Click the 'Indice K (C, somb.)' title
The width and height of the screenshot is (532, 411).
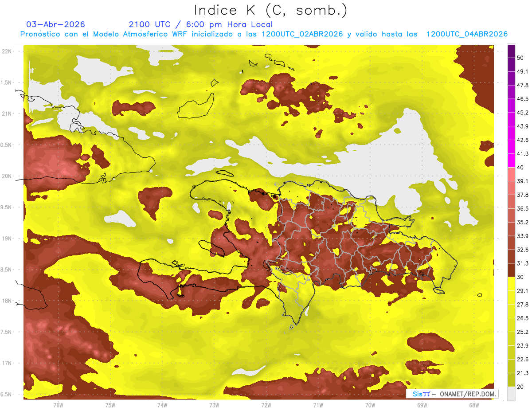point(270,10)
